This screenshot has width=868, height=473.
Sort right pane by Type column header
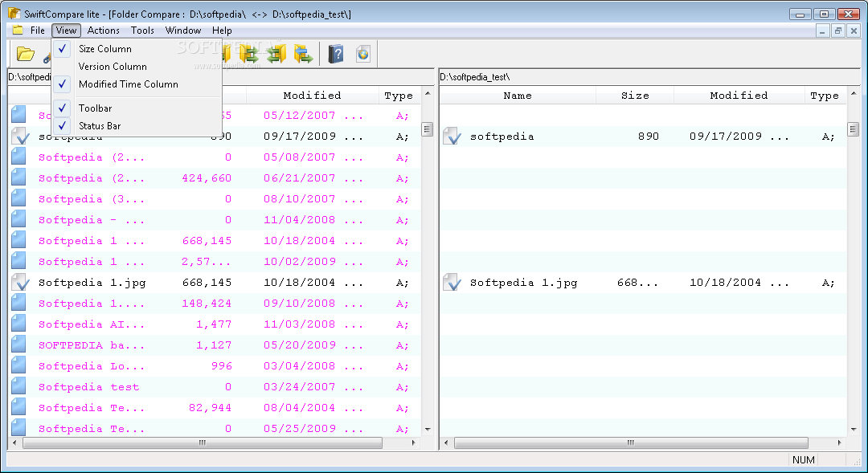(825, 95)
